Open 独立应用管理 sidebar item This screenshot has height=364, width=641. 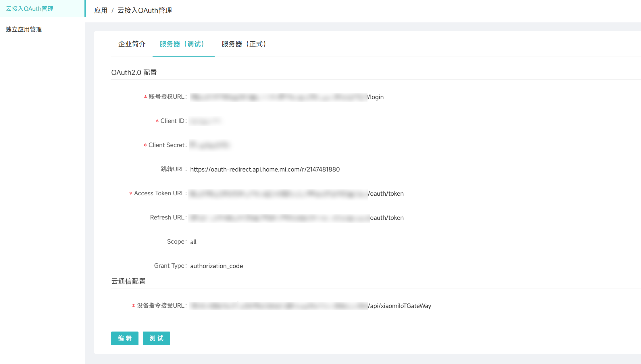[x=24, y=29]
